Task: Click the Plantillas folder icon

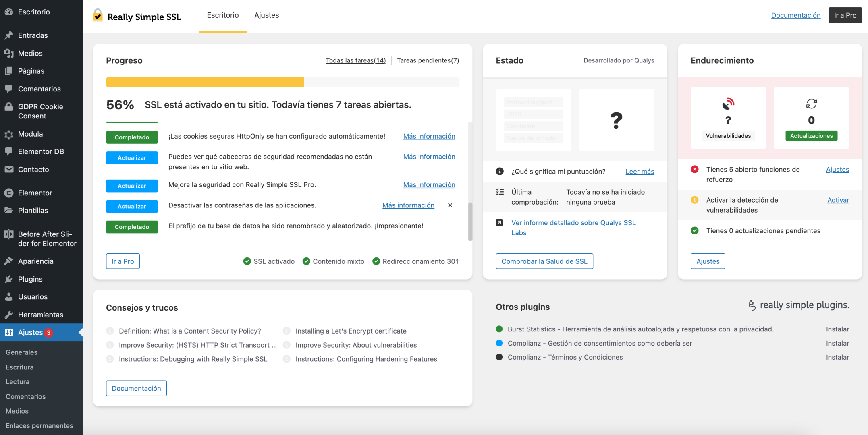Action: [9, 210]
